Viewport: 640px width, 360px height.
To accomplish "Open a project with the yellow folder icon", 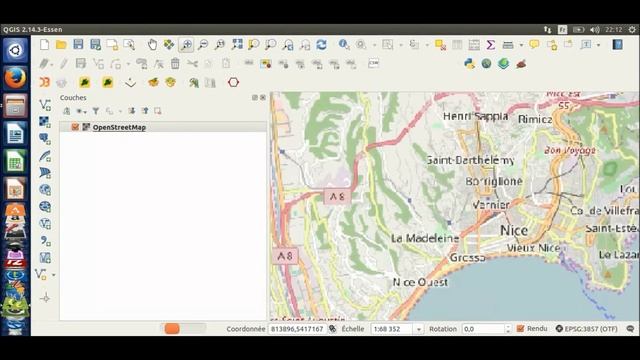I will (x=61, y=44).
